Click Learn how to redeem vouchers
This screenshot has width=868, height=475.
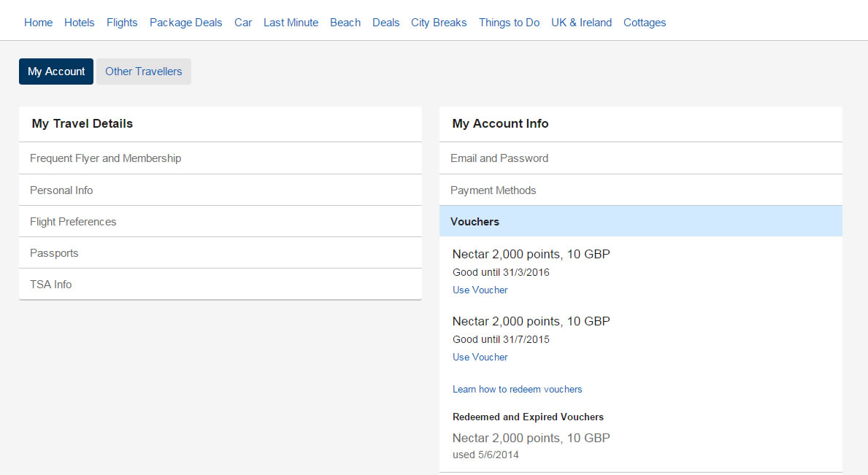click(517, 389)
